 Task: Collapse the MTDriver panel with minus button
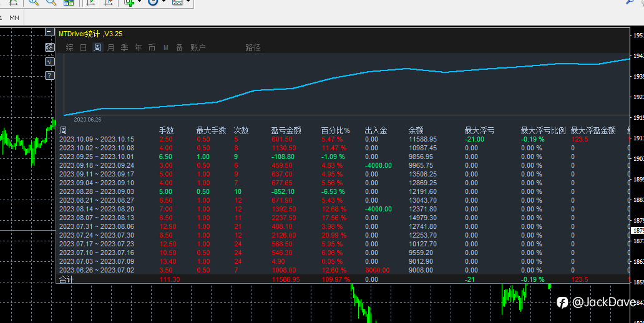coord(49,32)
